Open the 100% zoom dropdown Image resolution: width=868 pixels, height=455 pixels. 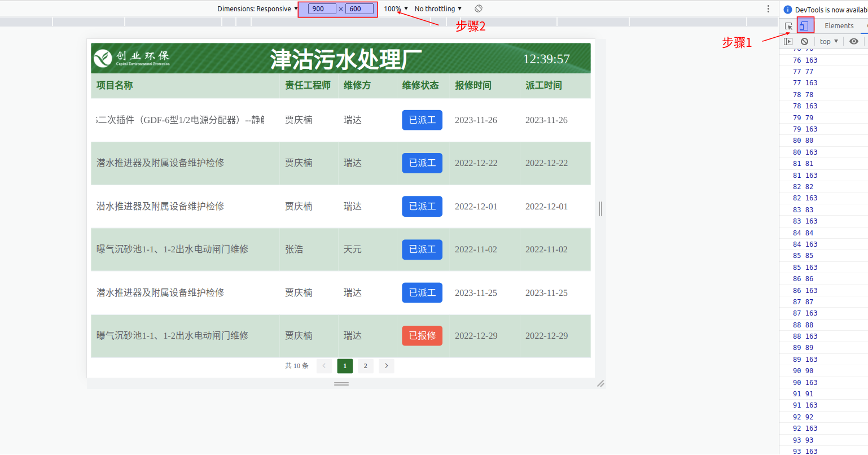point(396,8)
